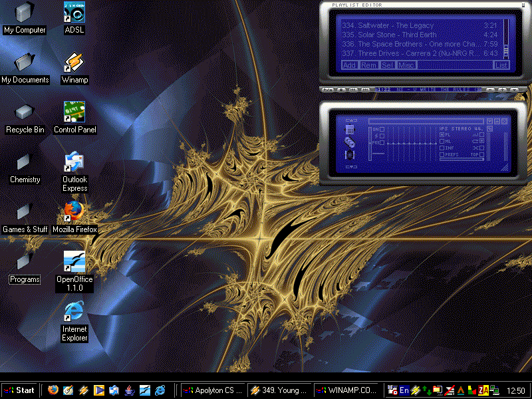Switch to the Apolyton CS taskbar window

click(x=212, y=390)
